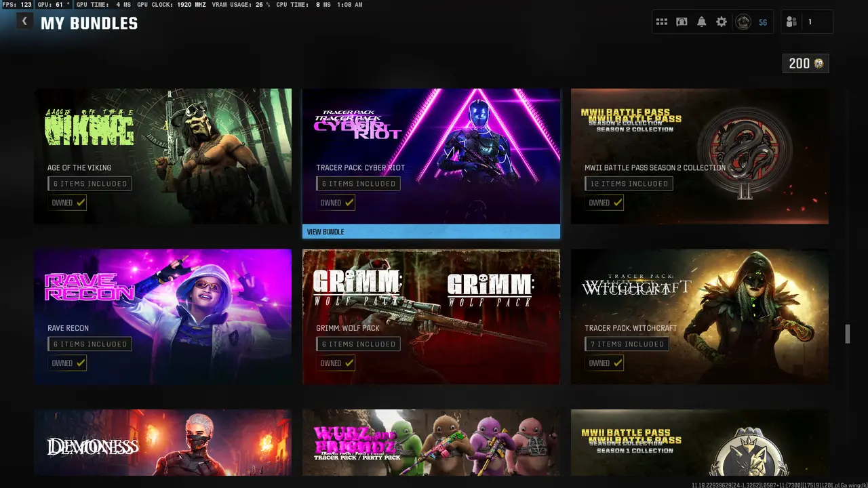
Task: Click the "1:08 AM" clock readout
Action: [x=350, y=5]
